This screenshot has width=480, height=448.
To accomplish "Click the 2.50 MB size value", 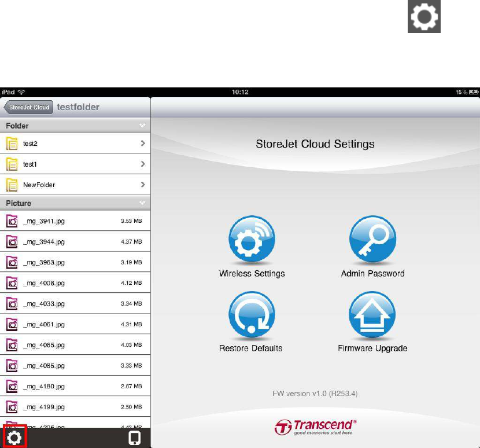I will pos(131,407).
